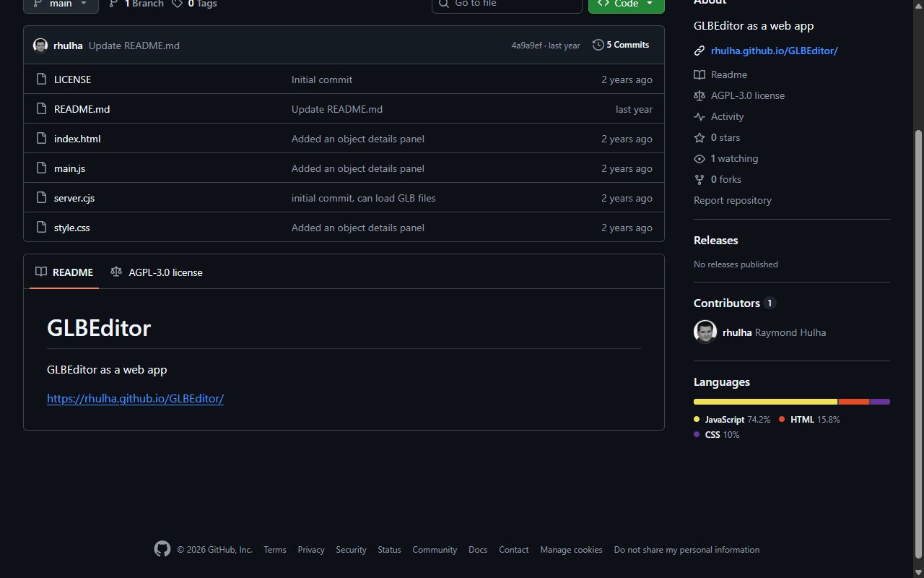Click the GitHub logo in the footer
The image size is (924, 578).
[162, 549]
